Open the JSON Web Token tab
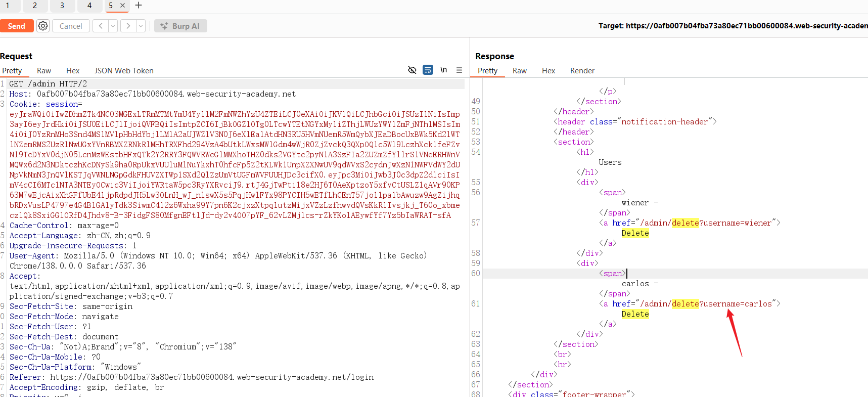The width and height of the screenshot is (868, 397). point(124,71)
